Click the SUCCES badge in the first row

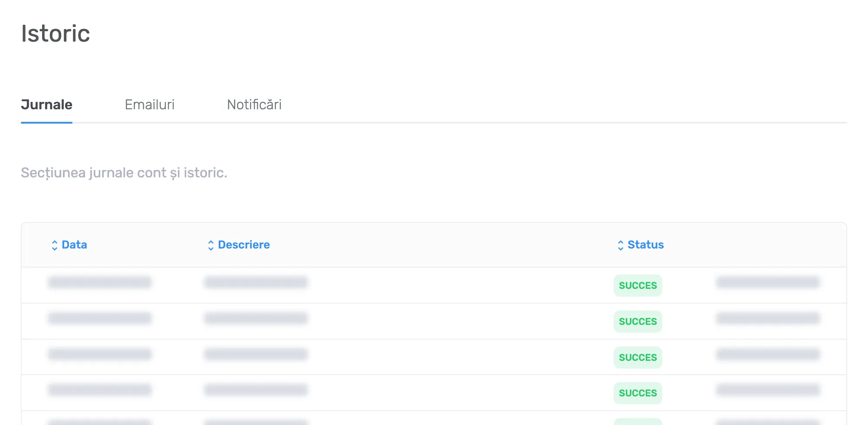click(638, 285)
